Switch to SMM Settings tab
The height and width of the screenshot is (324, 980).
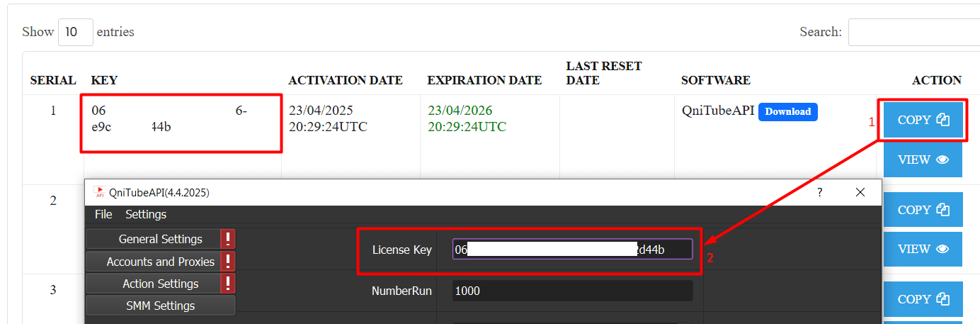161,306
